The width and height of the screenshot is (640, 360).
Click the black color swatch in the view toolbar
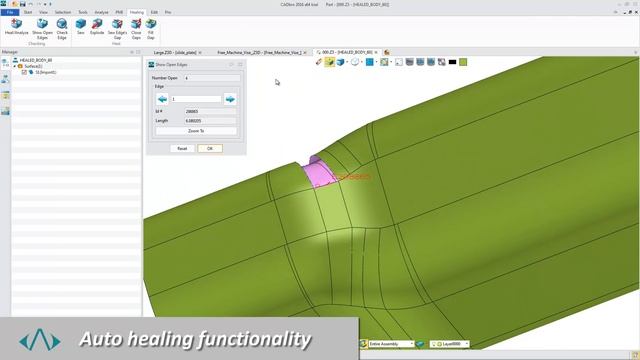coord(452,62)
